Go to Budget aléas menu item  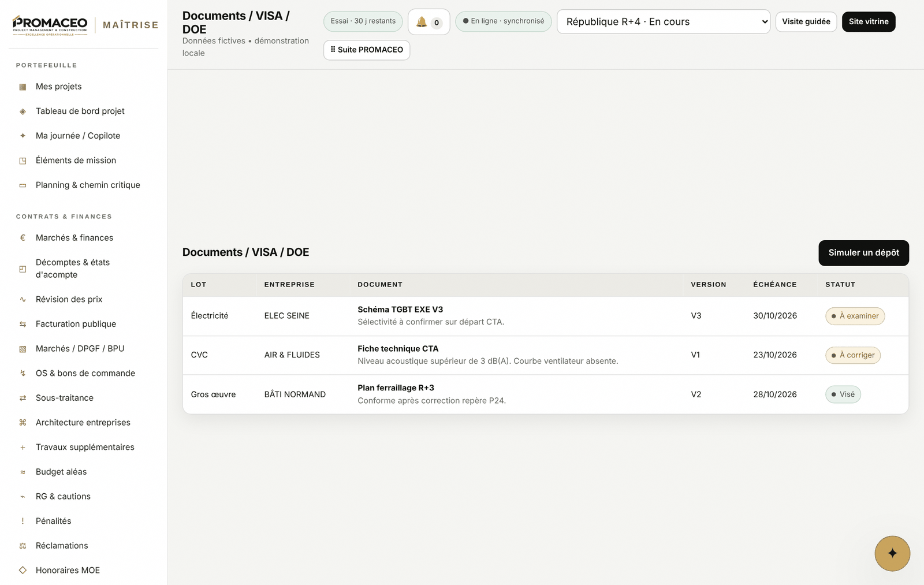61,472
